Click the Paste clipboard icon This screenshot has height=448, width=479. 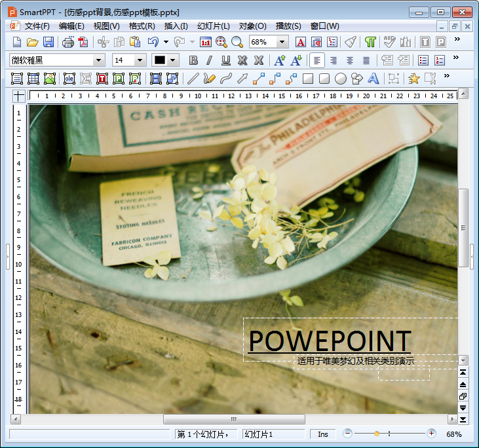click(x=135, y=42)
